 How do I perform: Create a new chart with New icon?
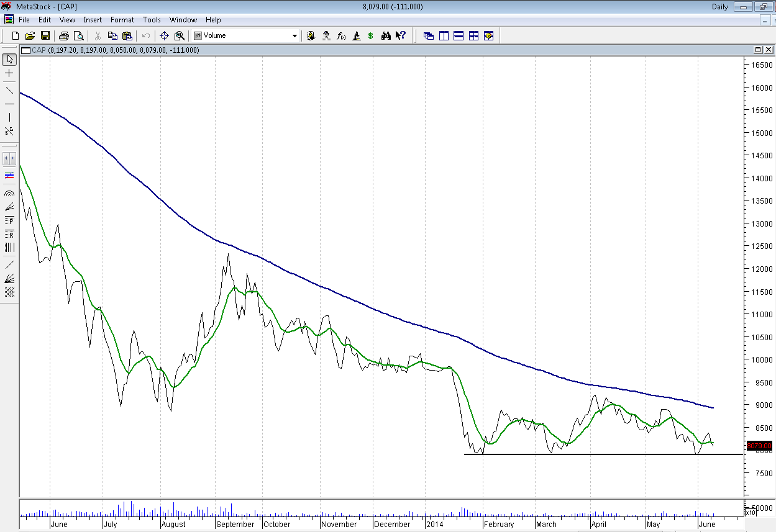tap(16, 36)
